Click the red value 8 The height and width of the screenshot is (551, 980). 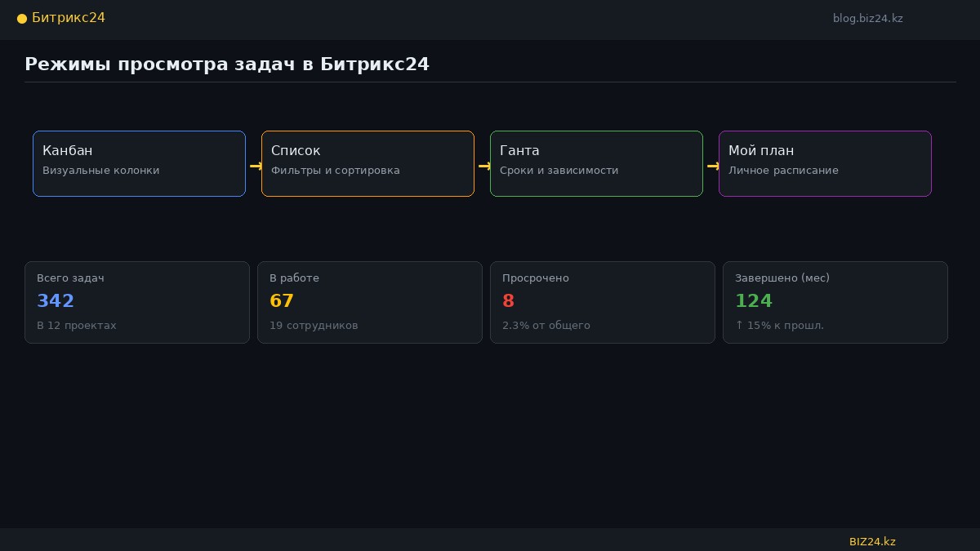tap(508, 301)
